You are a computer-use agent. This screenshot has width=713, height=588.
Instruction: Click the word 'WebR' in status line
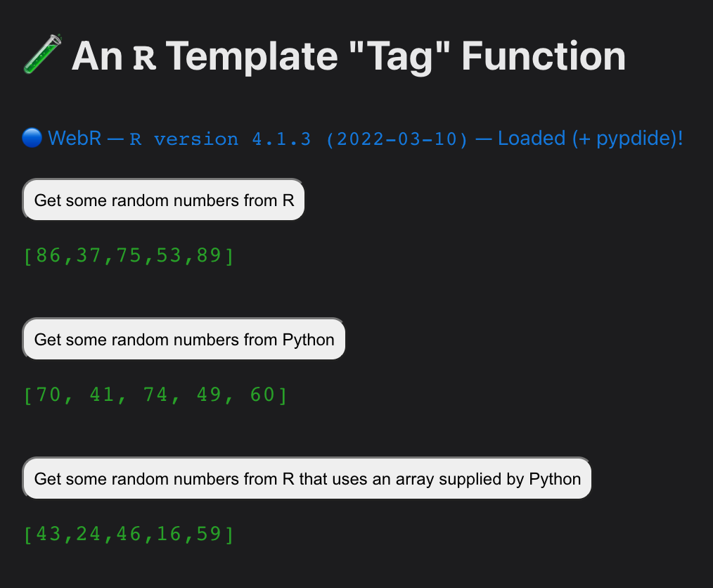tap(75, 139)
